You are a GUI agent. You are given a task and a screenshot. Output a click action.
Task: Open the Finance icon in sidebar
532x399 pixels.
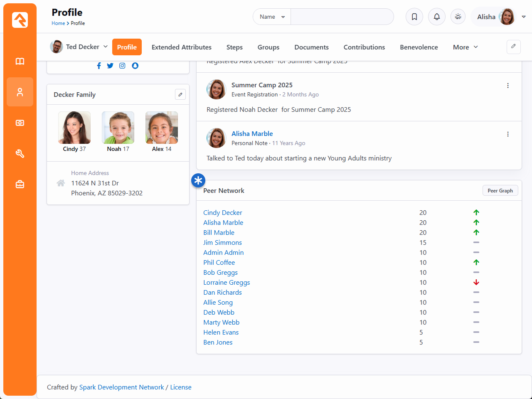20,123
